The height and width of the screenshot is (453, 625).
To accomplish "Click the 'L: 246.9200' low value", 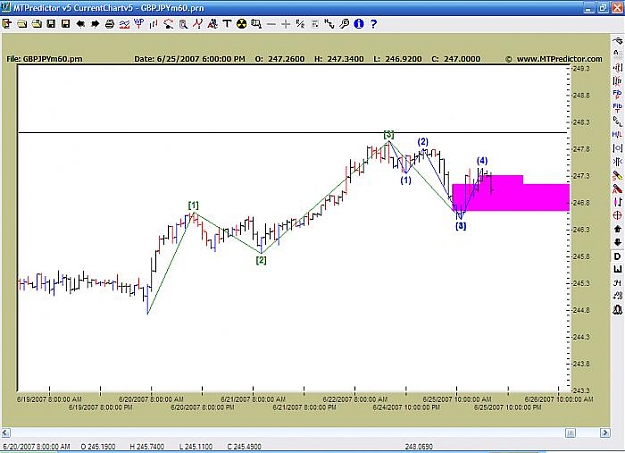I will click(x=397, y=59).
